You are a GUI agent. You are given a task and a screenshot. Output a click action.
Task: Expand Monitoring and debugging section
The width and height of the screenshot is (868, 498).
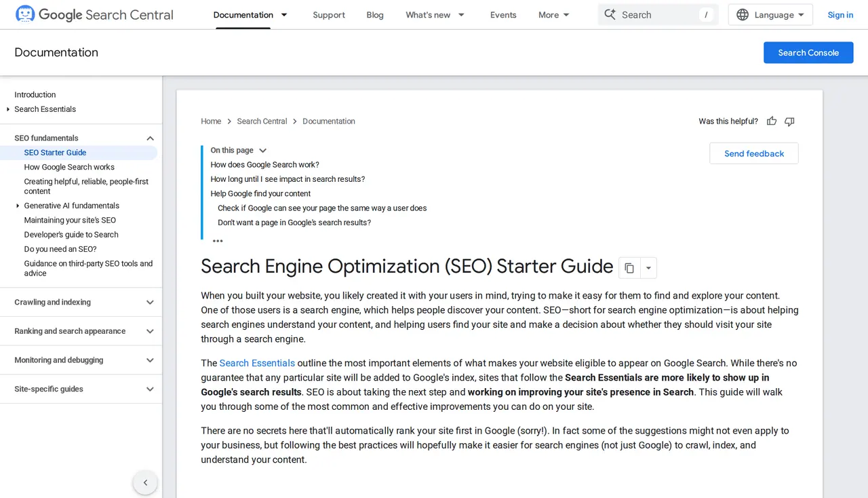pos(151,360)
